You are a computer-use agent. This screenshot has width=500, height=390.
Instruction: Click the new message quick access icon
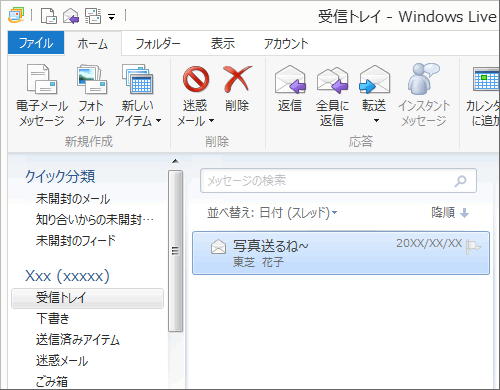(49, 16)
